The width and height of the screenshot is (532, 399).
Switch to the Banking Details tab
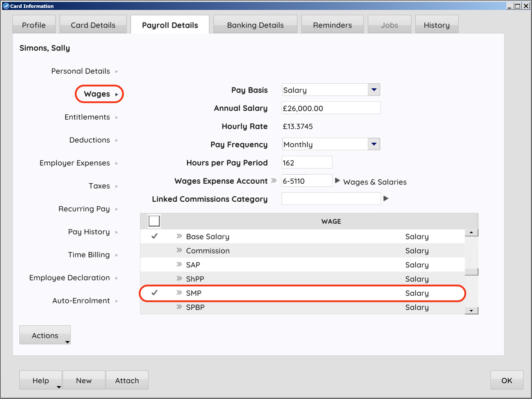click(255, 25)
